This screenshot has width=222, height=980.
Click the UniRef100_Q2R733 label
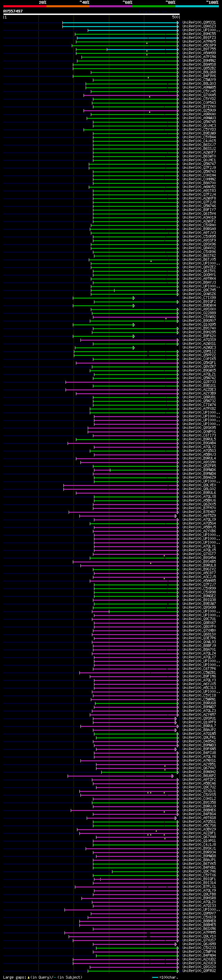coord(199,382)
